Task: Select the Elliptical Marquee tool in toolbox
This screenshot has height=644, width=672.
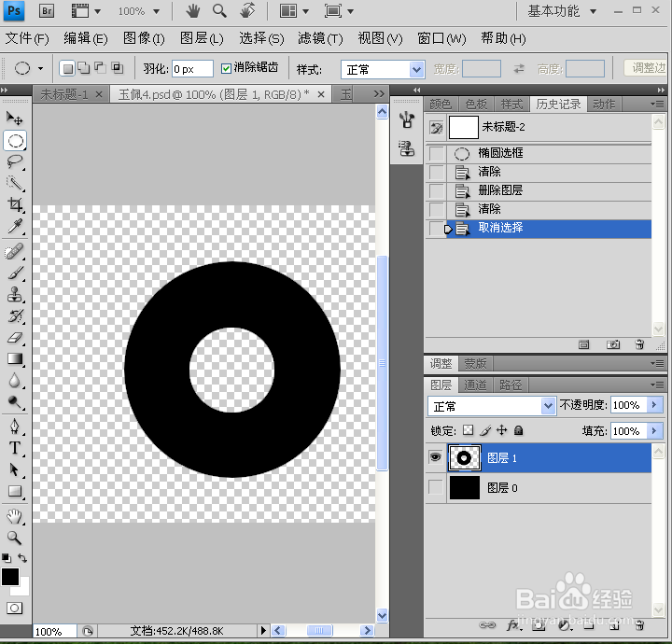Action: click(x=15, y=141)
